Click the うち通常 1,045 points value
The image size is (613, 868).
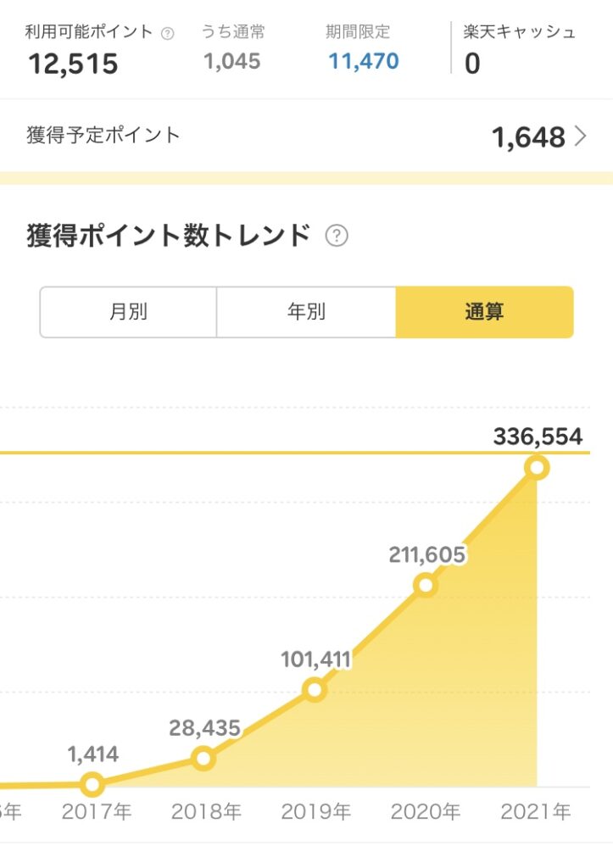pyautogui.click(x=232, y=61)
